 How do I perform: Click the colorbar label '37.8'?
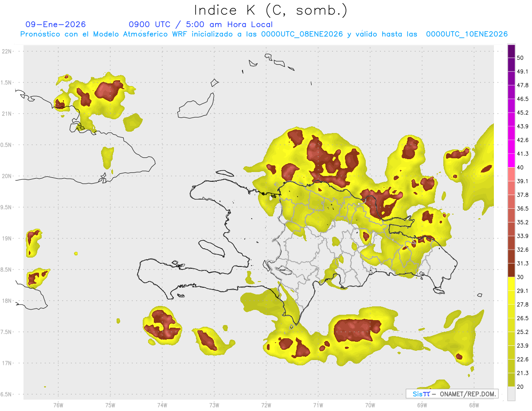point(523,195)
